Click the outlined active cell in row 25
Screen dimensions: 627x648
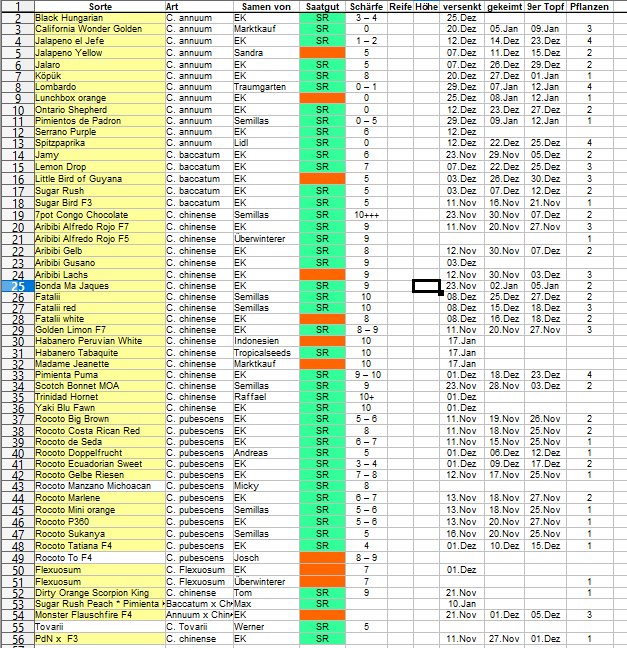(x=427, y=286)
